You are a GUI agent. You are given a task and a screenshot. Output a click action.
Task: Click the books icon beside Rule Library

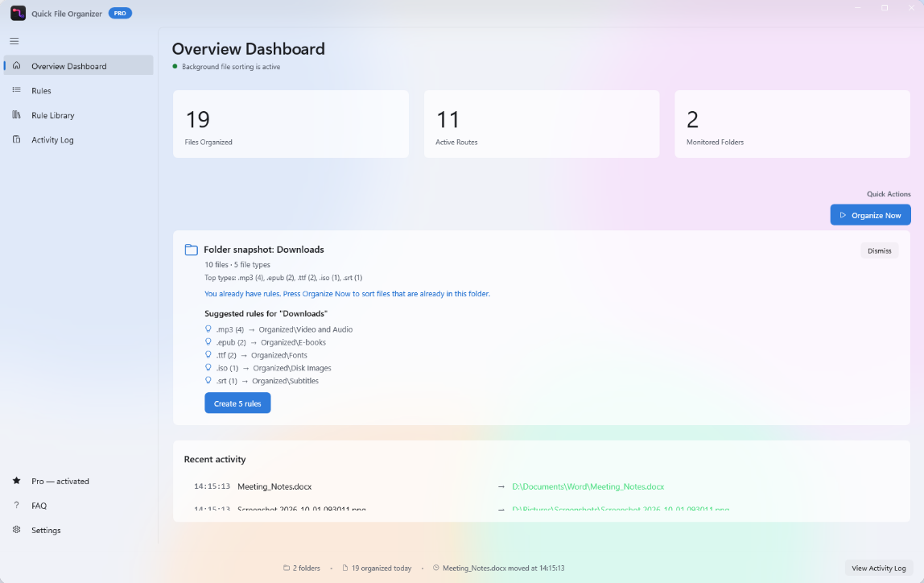(x=16, y=115)
